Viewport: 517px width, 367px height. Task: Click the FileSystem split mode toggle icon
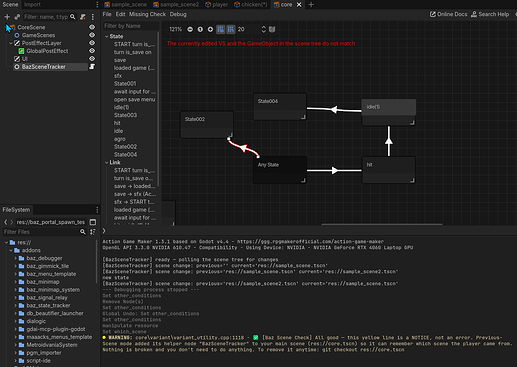(x=93, y=222)
